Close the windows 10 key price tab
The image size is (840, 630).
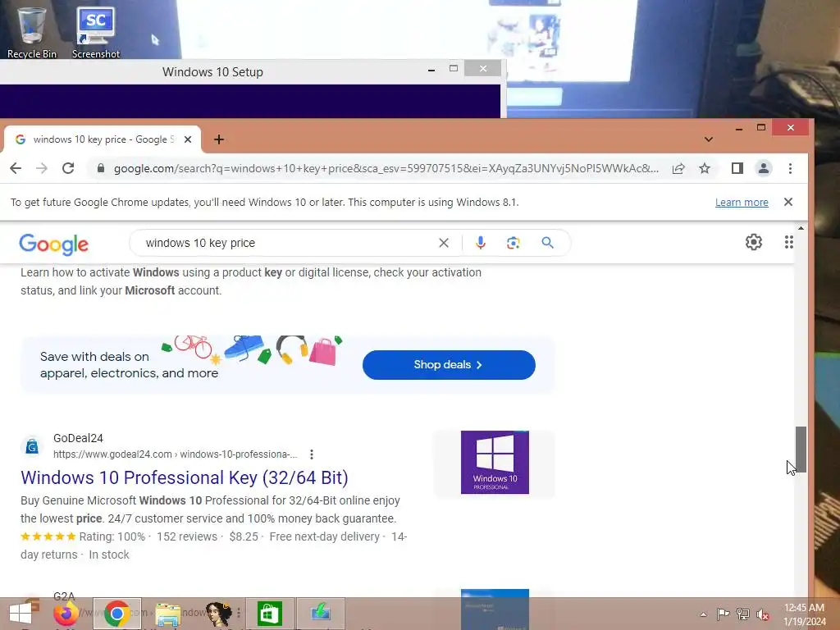click(x=188, y=139)
